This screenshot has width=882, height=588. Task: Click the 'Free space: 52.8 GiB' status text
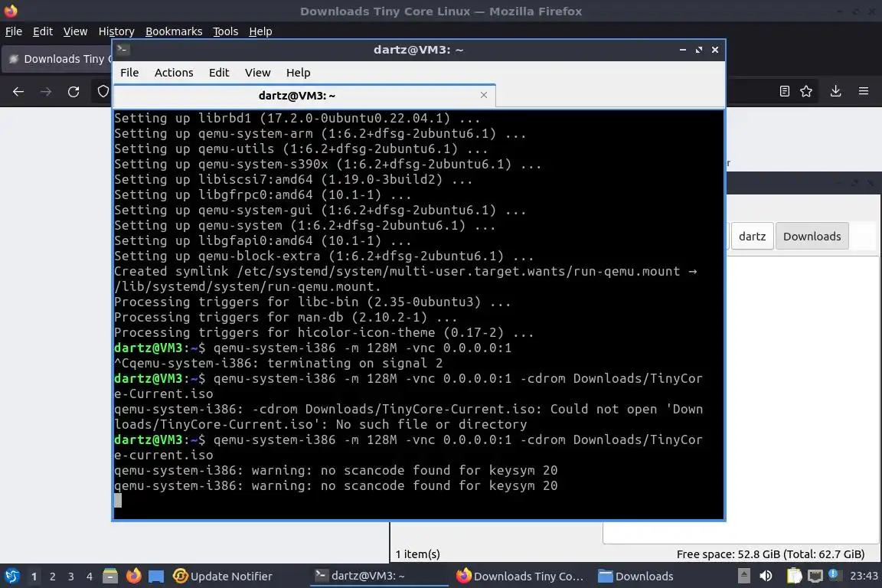pyautogui.click(x=770, y=554)
